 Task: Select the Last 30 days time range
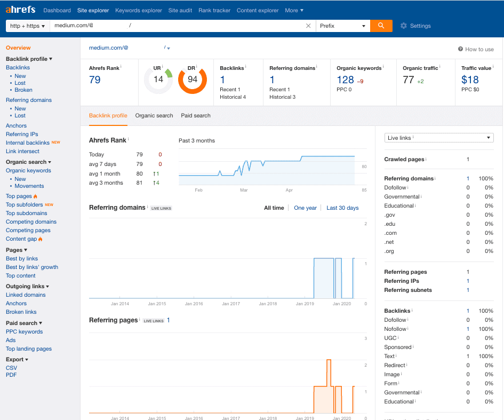(342, 208)
